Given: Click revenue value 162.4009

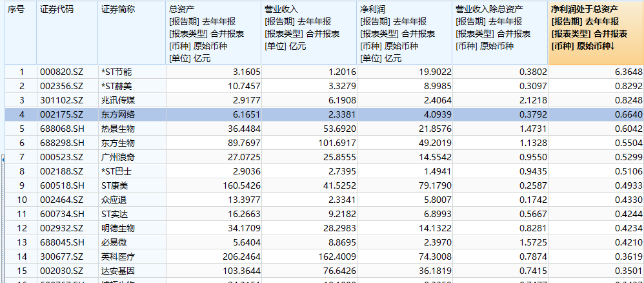Looking at the screenshot, I should pos(338,257).
